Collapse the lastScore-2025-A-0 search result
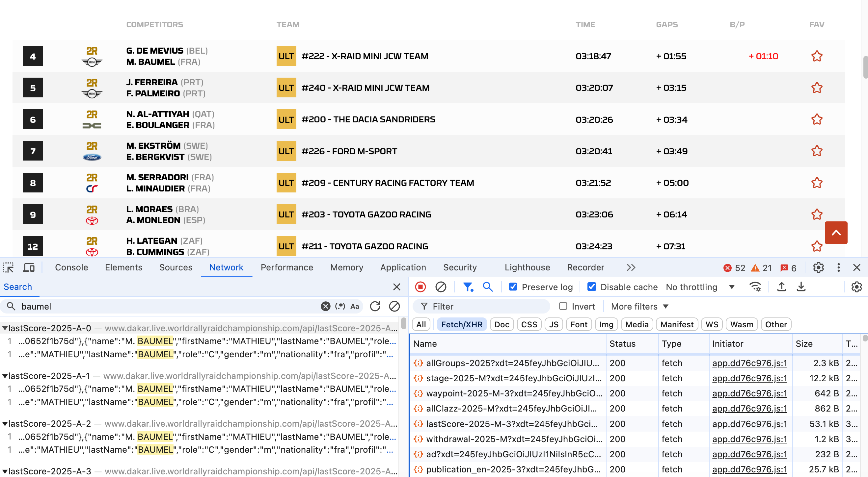This screenshot has width=868, height=477. click(5, 328)
